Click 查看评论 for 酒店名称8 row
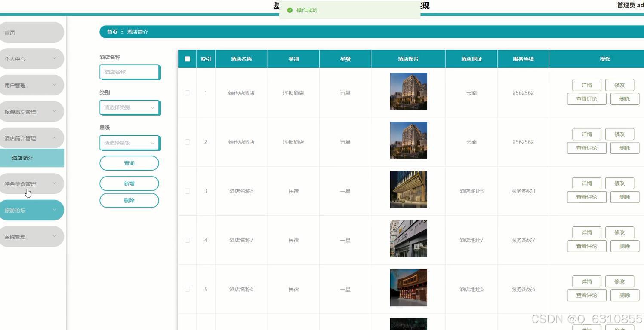This screenshot has height=330, width=644. click(587, 197)
